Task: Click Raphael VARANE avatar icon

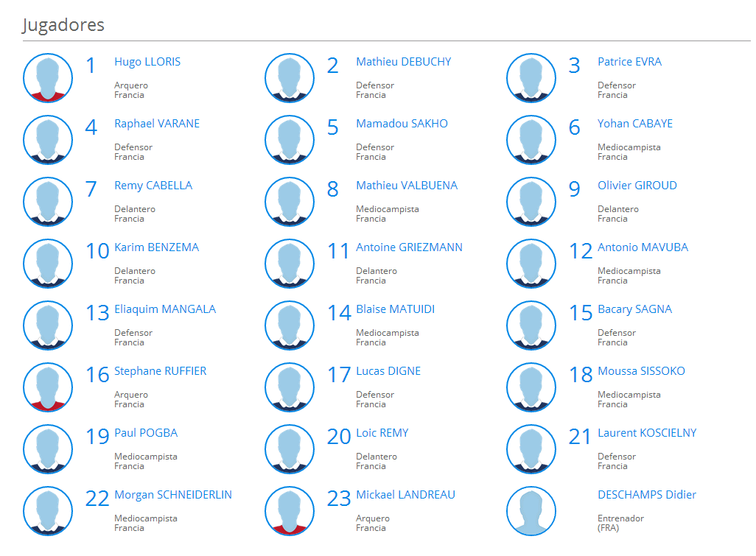Action: pos(48,140)
